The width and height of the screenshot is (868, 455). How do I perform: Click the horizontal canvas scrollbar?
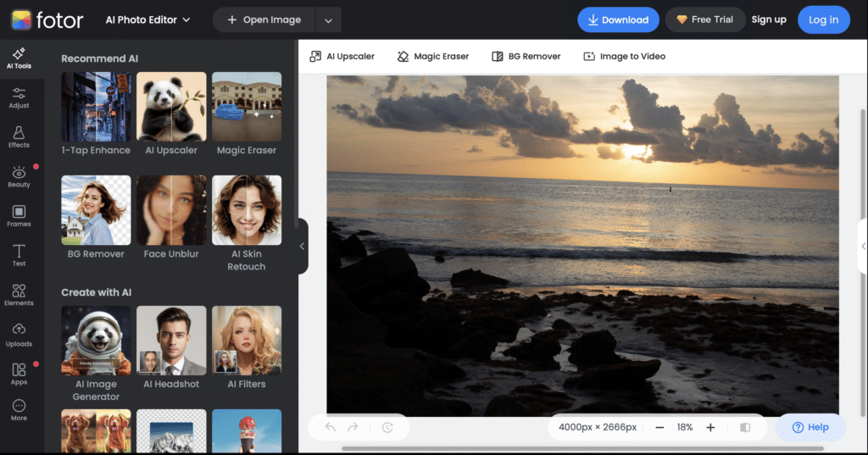click(582, 448)
